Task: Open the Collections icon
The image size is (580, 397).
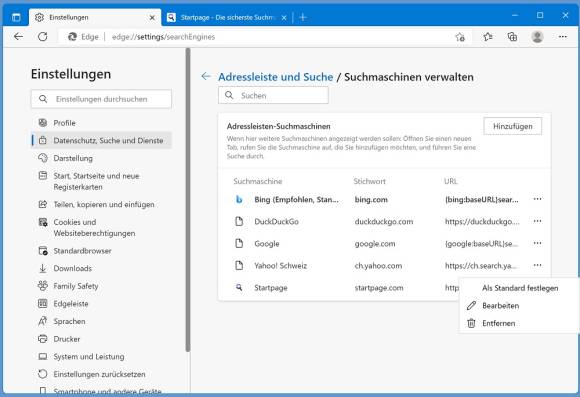Action: click(512, 37)
